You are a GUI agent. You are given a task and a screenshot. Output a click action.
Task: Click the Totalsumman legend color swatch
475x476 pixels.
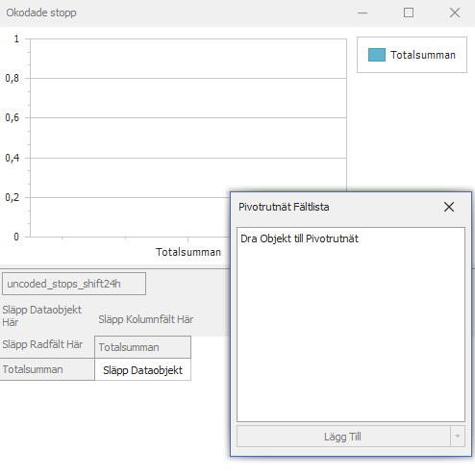tap(377, 55)
